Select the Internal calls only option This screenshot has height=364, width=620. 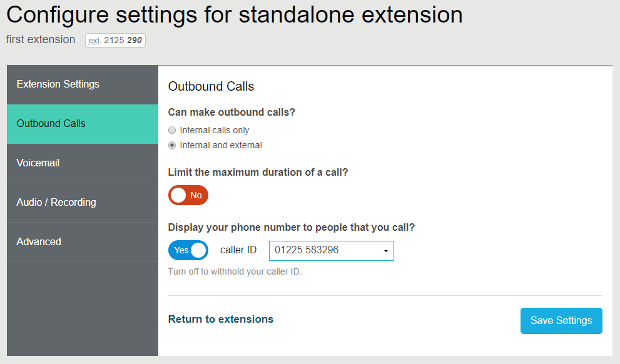[172, 130]
